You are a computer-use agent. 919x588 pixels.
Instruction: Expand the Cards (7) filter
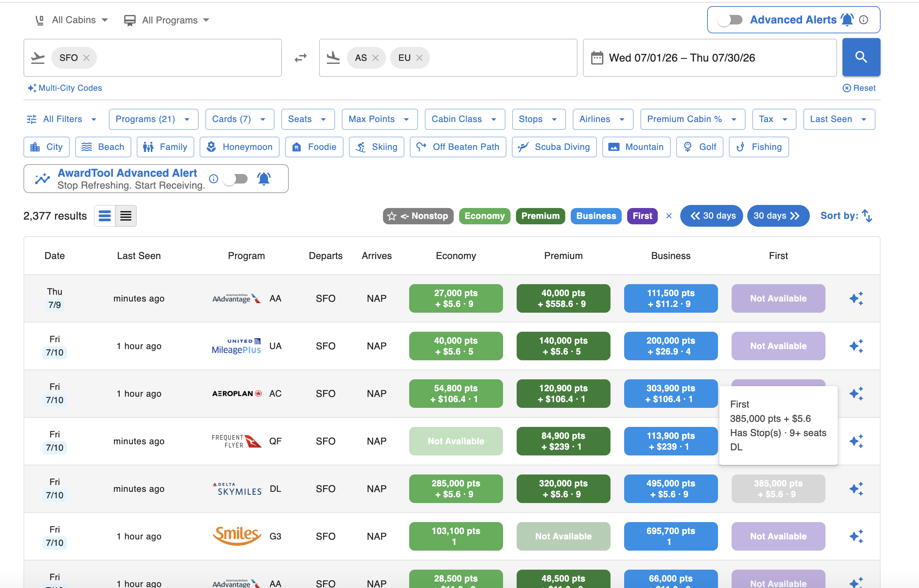tap(239, 119)
